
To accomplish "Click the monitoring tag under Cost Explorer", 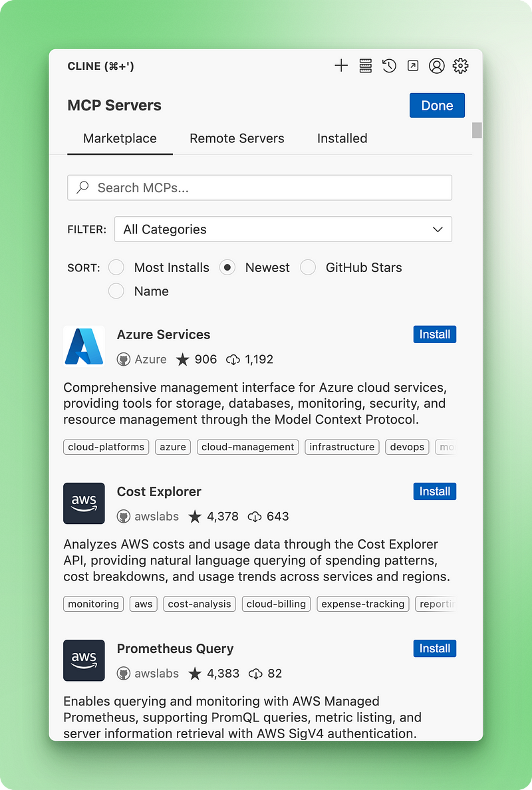I will (x=94, y=604).
